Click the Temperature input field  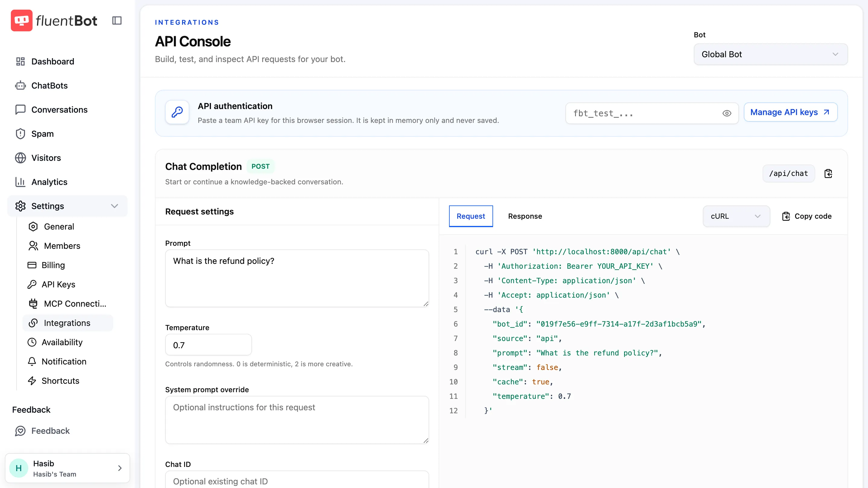pyautogui.click(x=208, y=345)
